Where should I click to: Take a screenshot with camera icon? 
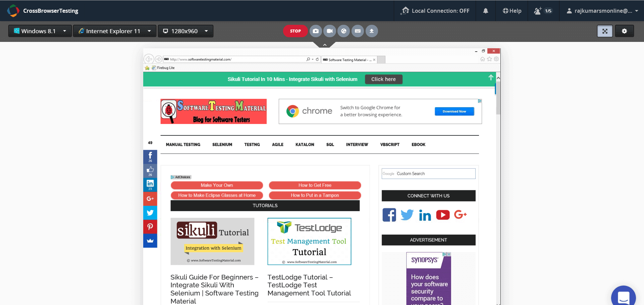316,31
